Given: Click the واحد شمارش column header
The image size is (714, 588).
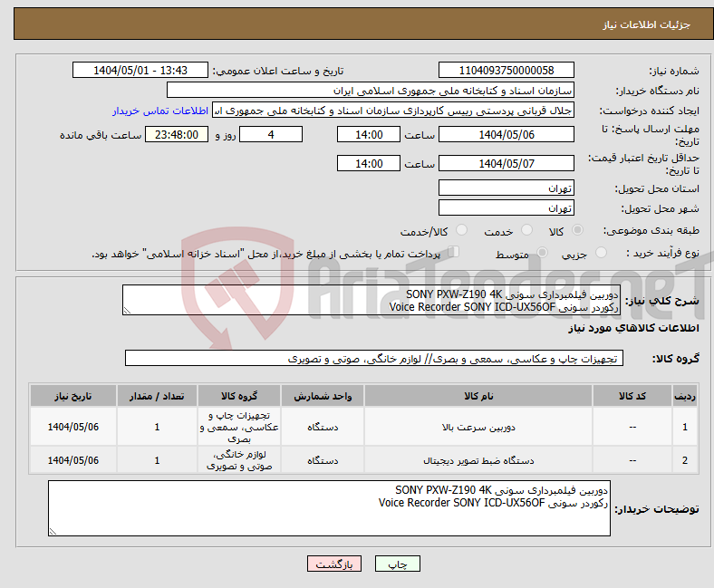Looking at the screenshot, I should [x=323, y=396].
